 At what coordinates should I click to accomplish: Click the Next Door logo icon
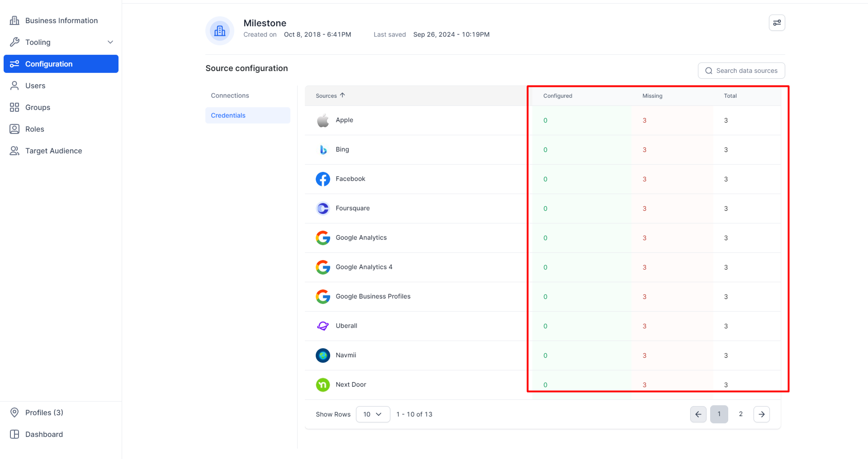[323, 385]
